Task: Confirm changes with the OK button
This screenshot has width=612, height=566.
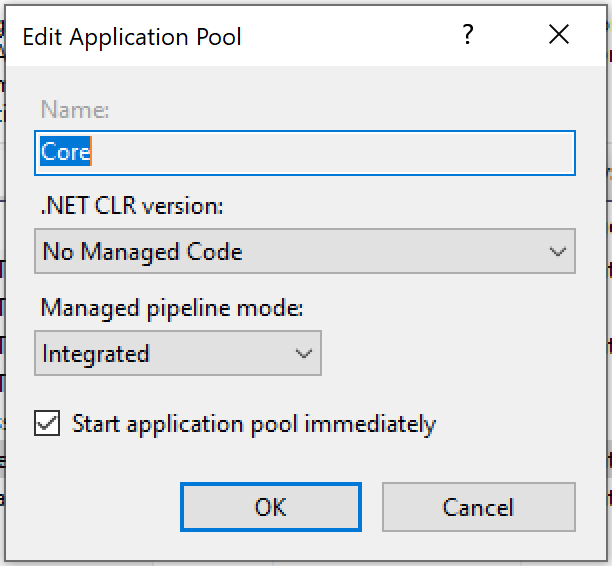Action: 270,507
